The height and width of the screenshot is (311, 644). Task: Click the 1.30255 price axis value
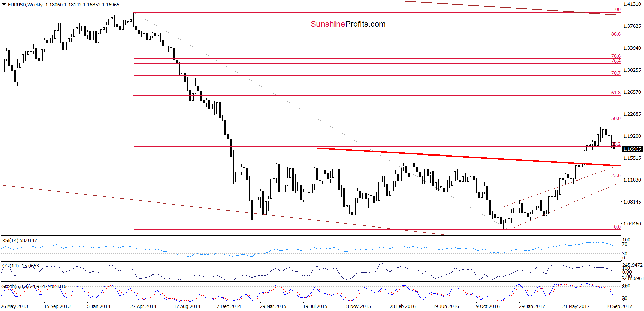[632, 70]
